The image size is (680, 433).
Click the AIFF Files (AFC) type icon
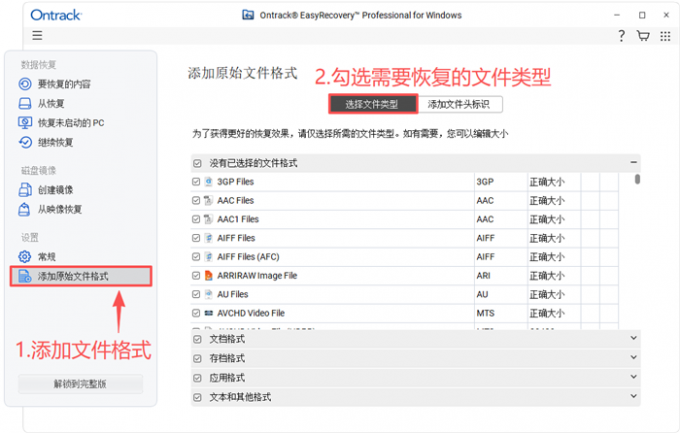click(x=209, y=256)
